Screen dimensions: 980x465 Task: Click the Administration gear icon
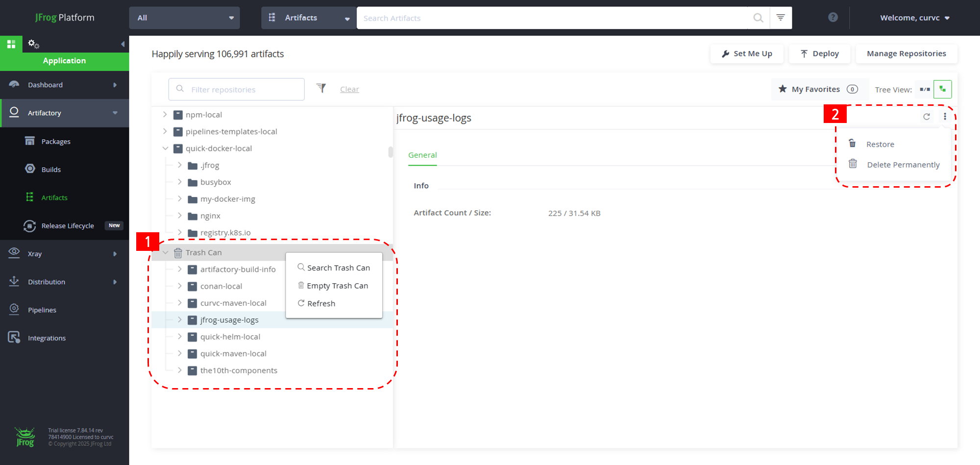point(33,44)
